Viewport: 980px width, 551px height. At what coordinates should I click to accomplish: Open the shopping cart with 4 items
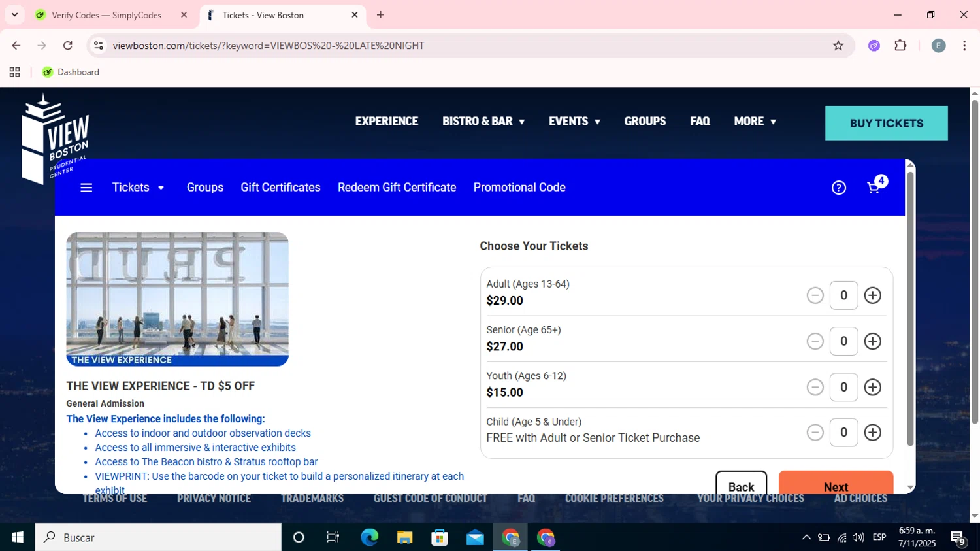coord(875,186)
